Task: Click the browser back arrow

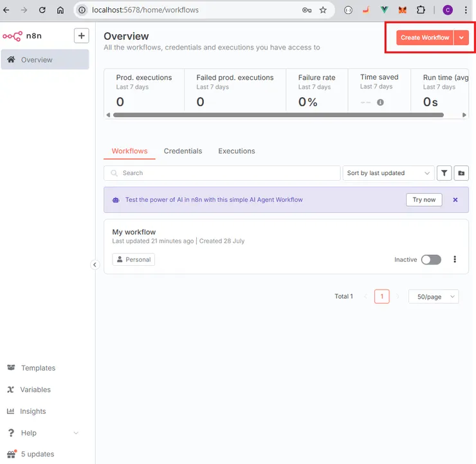Action: click(x=6, y=10)
